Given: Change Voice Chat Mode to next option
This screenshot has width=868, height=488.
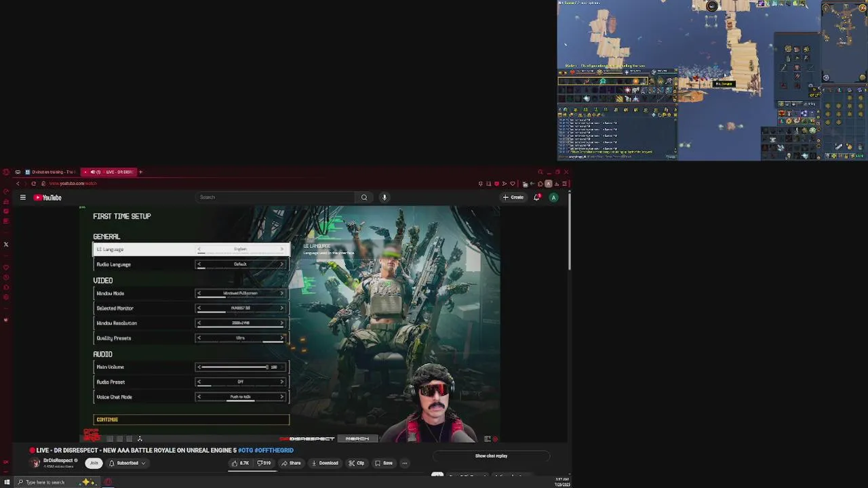Looking at the screenshot, I should tap(281, 396).
